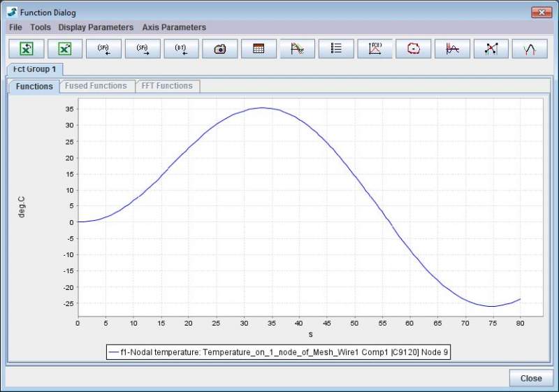
Task: Click the F(x) function graph icon
Action: (x=375, y=48)
